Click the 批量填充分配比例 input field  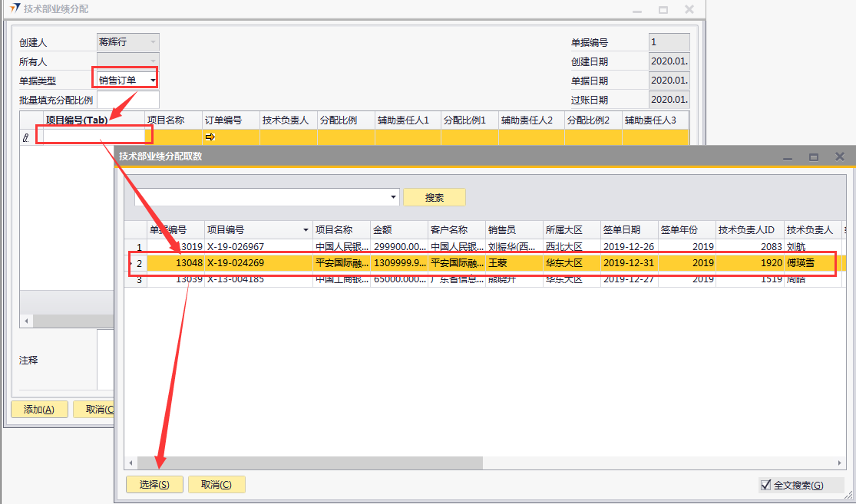pyautogui.click(x=127, y=100)
